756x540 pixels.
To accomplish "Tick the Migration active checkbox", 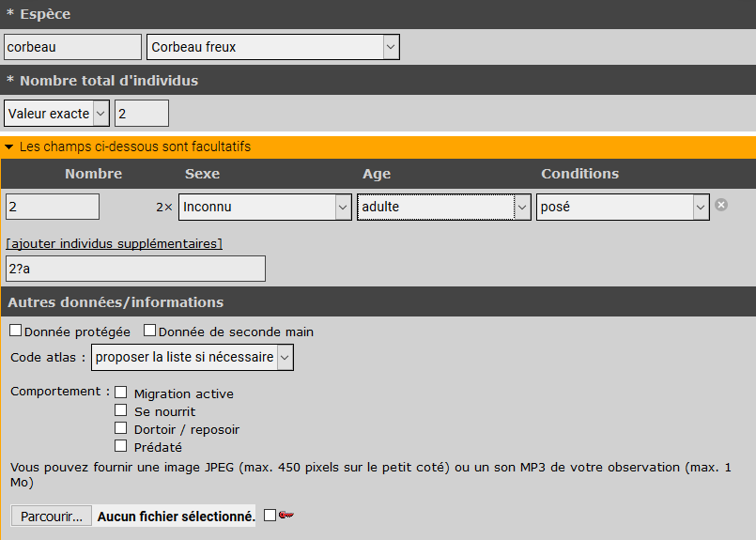I will click(120, 393).
